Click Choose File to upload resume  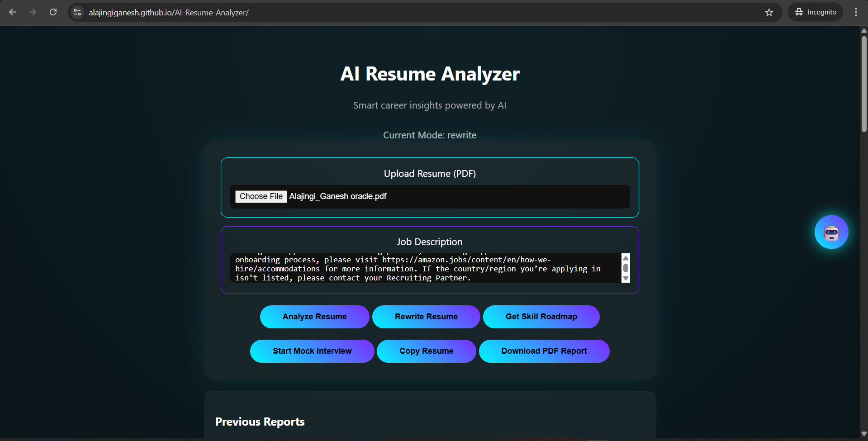point(261,196)
